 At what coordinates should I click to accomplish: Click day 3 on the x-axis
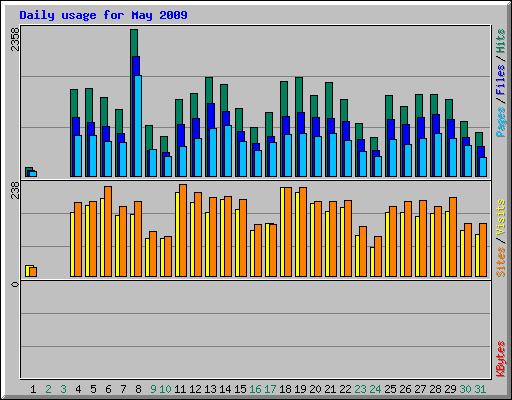pyautogui.click(x=63, y=389)
